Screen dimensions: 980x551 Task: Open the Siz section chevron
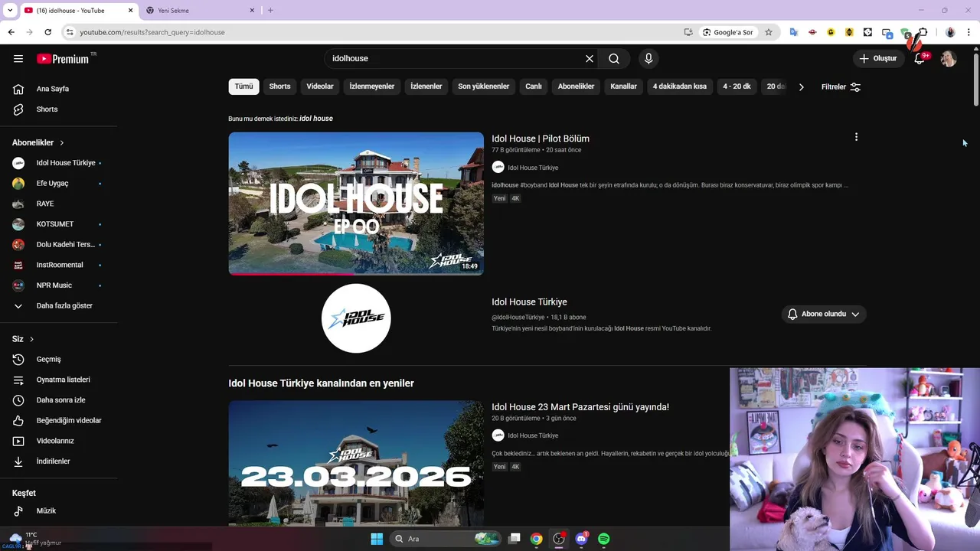click(31, 339)
